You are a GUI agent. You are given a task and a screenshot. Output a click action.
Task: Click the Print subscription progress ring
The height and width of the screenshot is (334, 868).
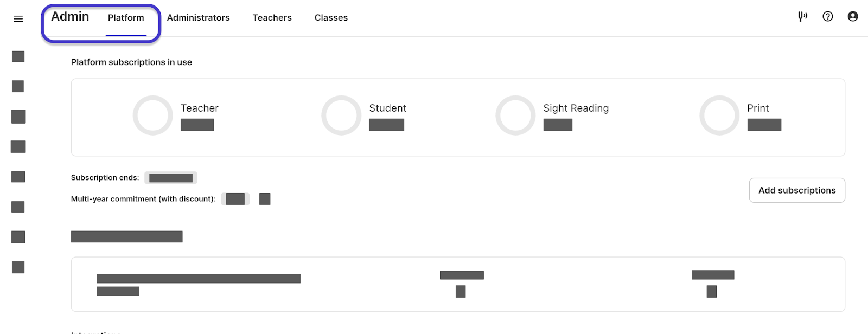click(x=719, y=115)
